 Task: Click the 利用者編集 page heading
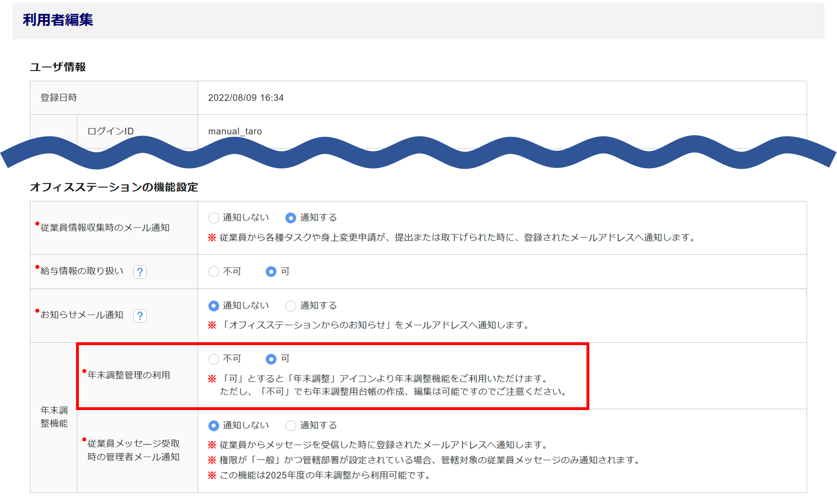tap(58, 20)
